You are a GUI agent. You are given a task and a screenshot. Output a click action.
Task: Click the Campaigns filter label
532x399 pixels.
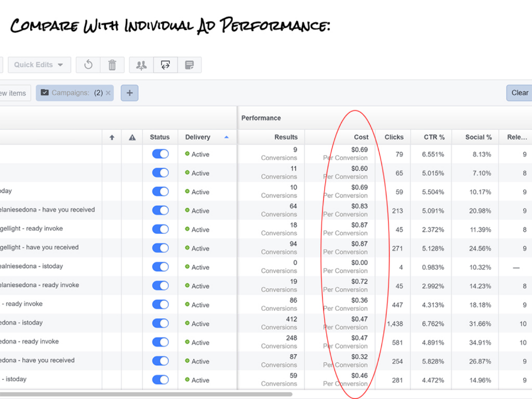[x=70, y=93]
